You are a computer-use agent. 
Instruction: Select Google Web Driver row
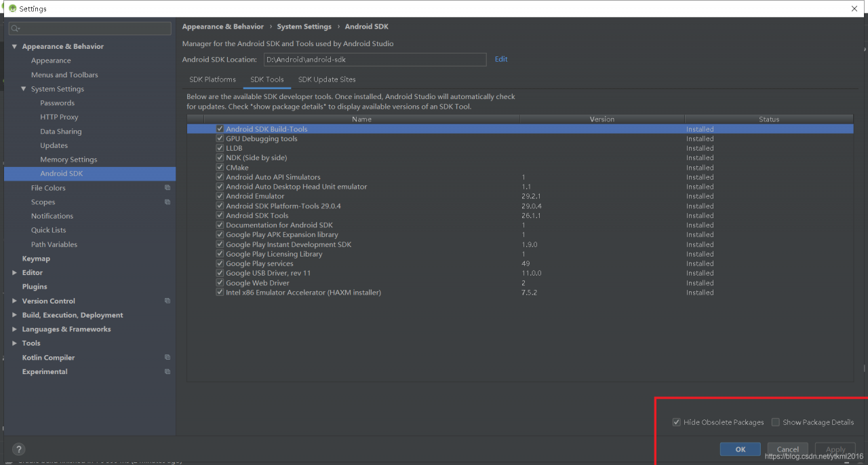pyautogui.click(x=520, y=283)
